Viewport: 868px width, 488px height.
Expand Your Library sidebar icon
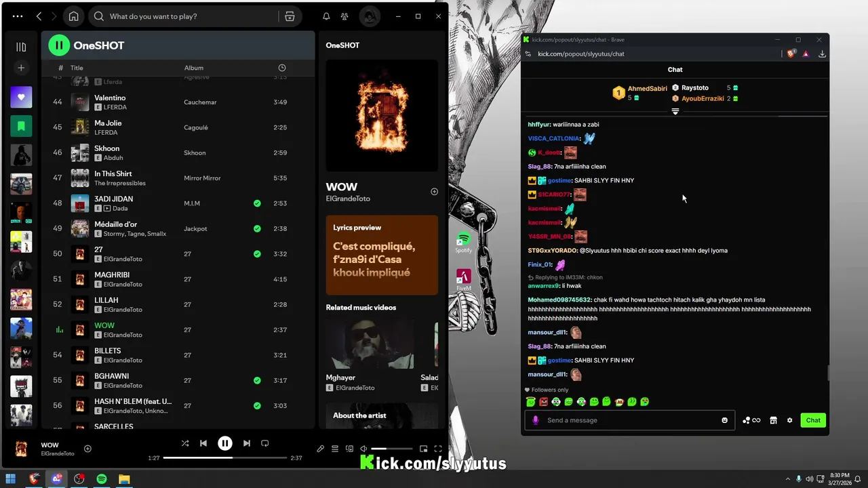point(21,47)
